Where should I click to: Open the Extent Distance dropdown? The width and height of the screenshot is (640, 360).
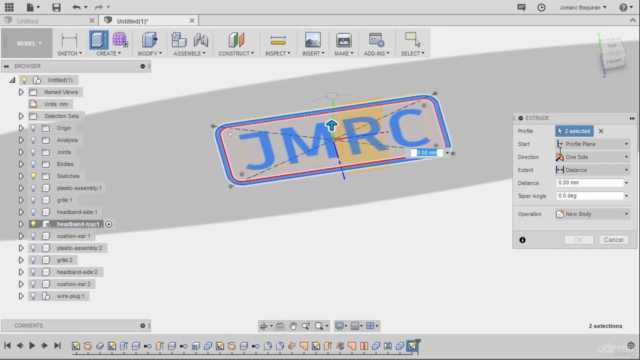point(592,170)
